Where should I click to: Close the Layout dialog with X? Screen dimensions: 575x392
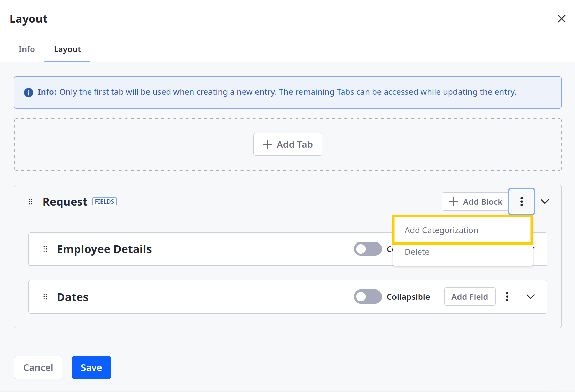pyautogui.click(x=561, y=19)
